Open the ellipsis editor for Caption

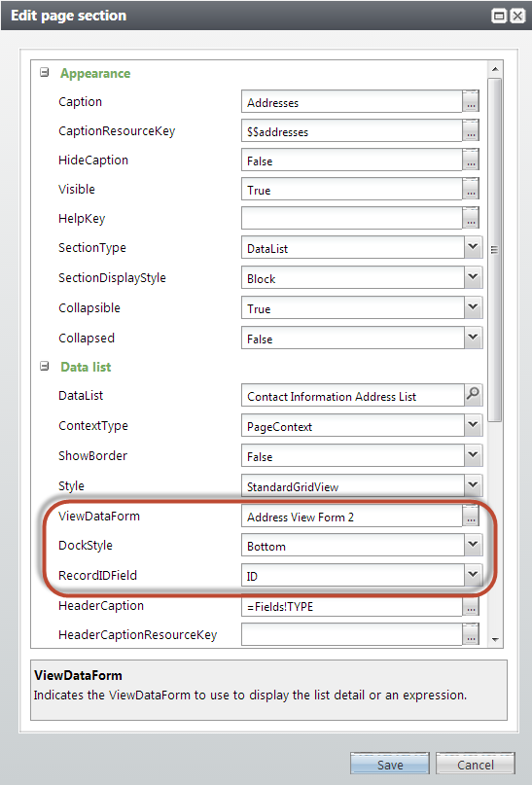coord(471,101)
